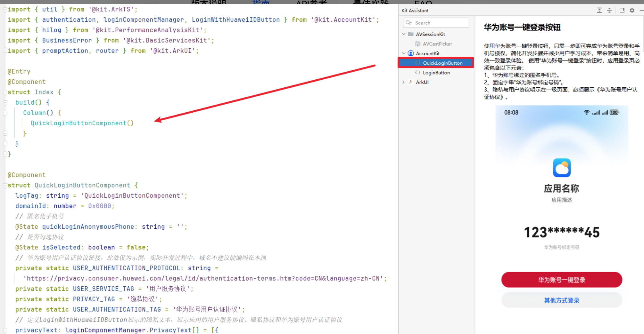Click '@kit.BasicServicesKit' import string
644x334 pixels.
167,40
